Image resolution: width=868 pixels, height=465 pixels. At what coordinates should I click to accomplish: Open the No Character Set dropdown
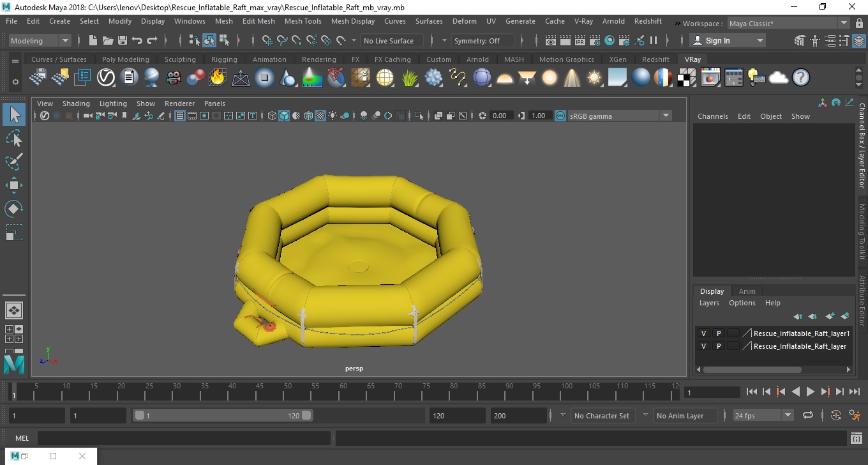click(602, 415)
